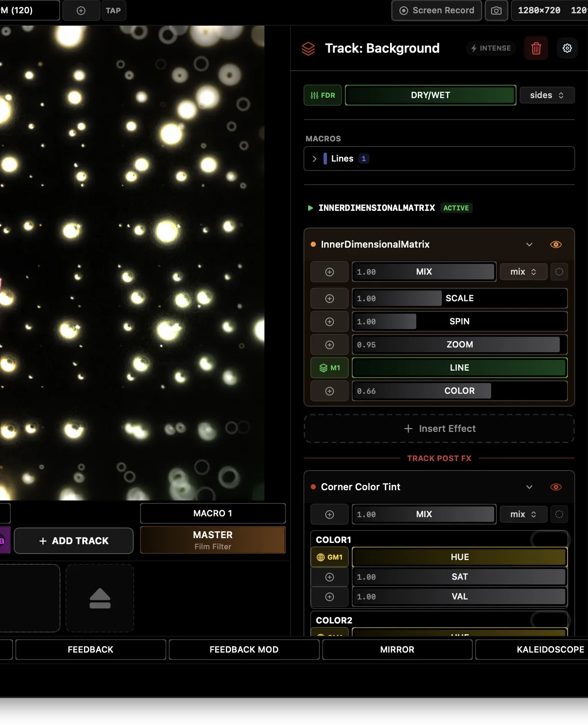Hide InnerDimensionalMatrix effect via eye icon
This screenshot has height=725, width=588.
556,244
